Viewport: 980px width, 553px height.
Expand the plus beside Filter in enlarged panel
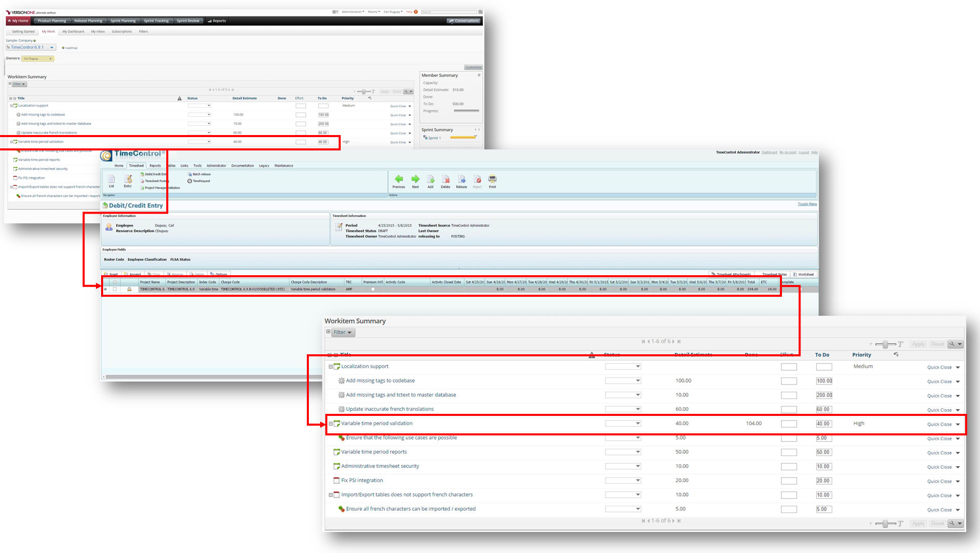click(x=328, y=332)
